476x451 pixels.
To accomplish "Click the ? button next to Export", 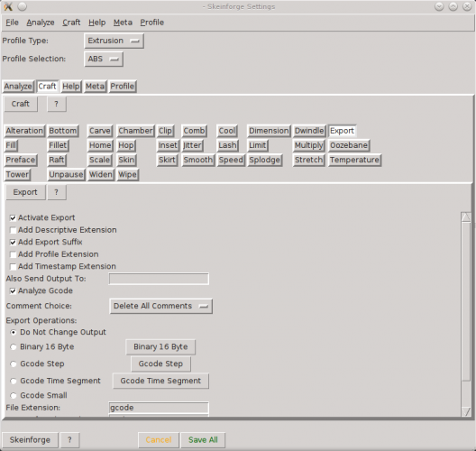I will pyautogui.click(x=57, y=192).
